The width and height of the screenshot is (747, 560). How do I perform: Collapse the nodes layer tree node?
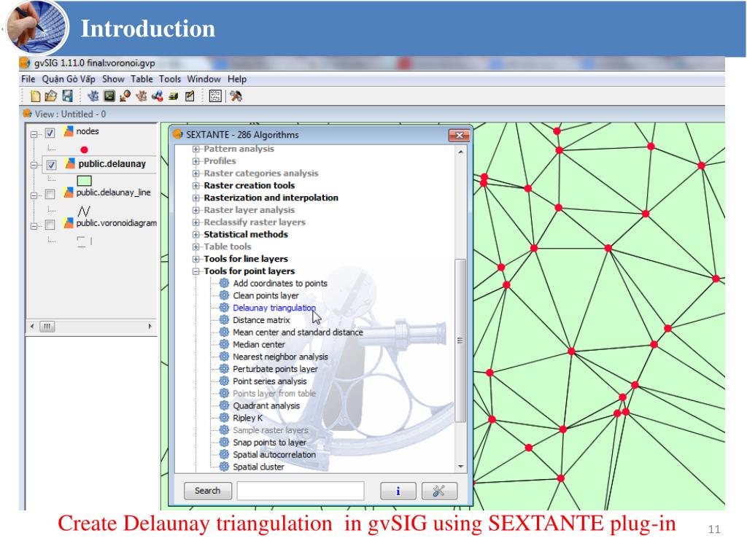34,134
